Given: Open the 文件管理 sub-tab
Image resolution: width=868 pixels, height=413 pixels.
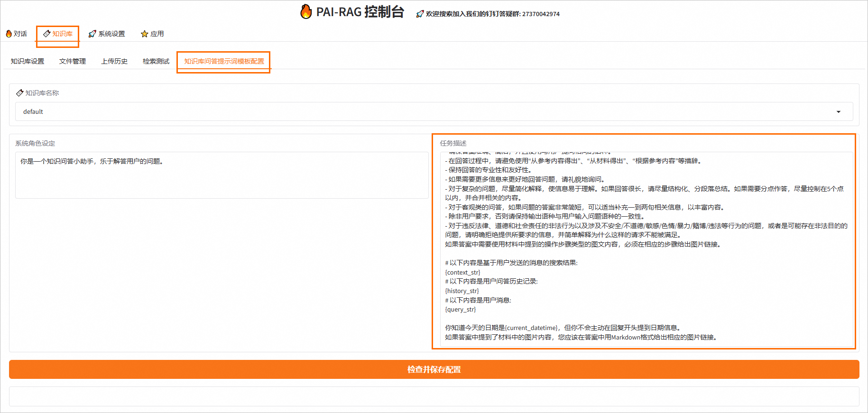Looking at the screenshot, I should click(x=73, y=61).
